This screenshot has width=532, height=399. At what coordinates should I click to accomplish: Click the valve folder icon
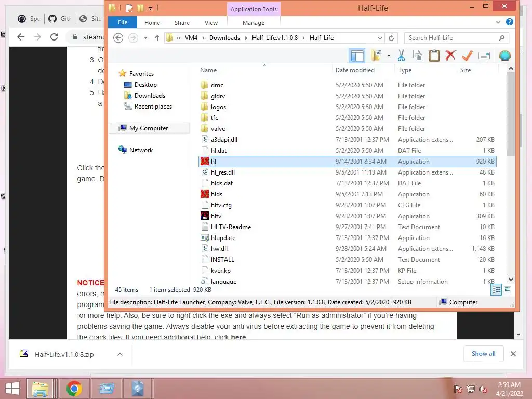point(204,129)
